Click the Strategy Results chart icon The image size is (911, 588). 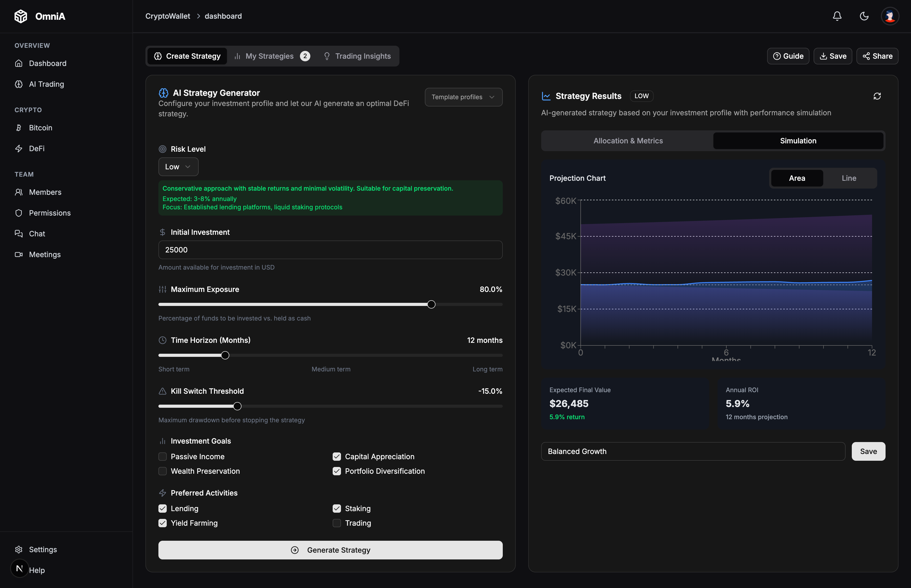click(546, 96)
